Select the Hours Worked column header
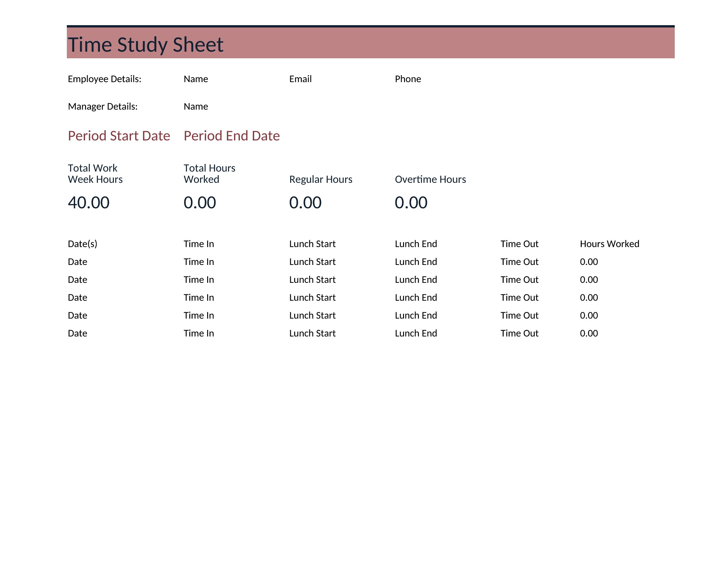 click(x=609, y=244)
